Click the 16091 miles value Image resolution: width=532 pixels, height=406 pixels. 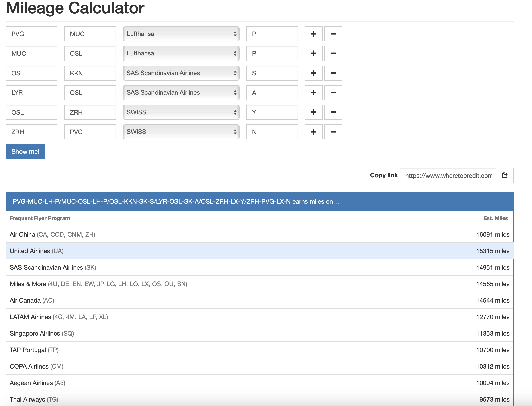coord(493,234)
